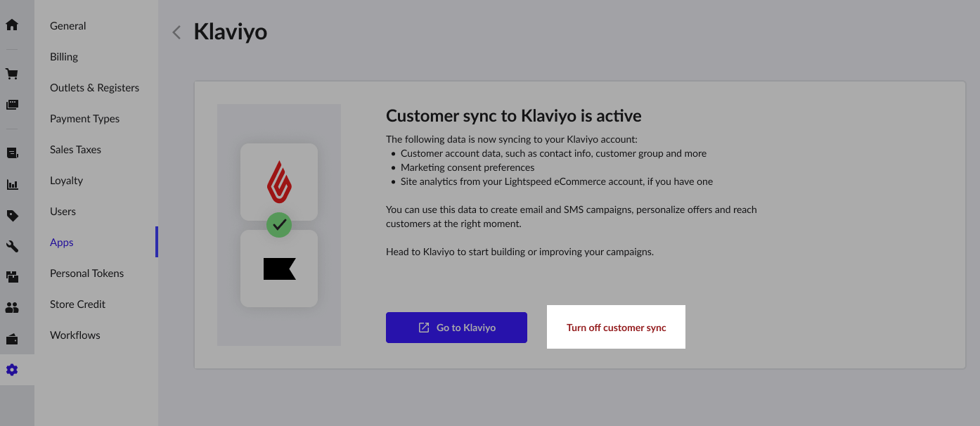Open the General settings page
This screenshot has height=426, width=980.
[x=67, y=25]
